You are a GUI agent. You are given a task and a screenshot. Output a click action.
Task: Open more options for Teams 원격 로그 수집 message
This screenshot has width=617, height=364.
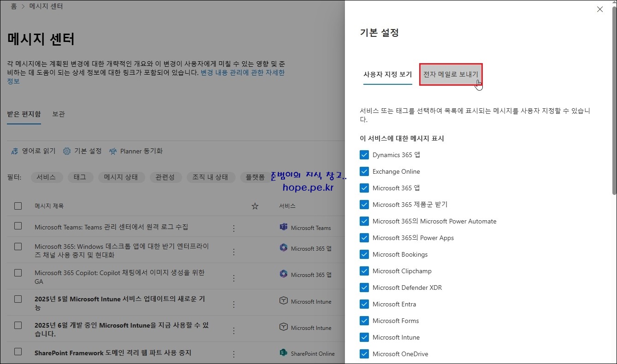(234, 228)
